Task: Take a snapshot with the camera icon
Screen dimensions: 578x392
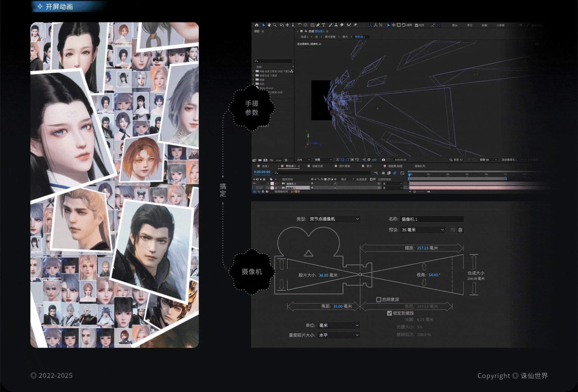Action: click(383, 160)
